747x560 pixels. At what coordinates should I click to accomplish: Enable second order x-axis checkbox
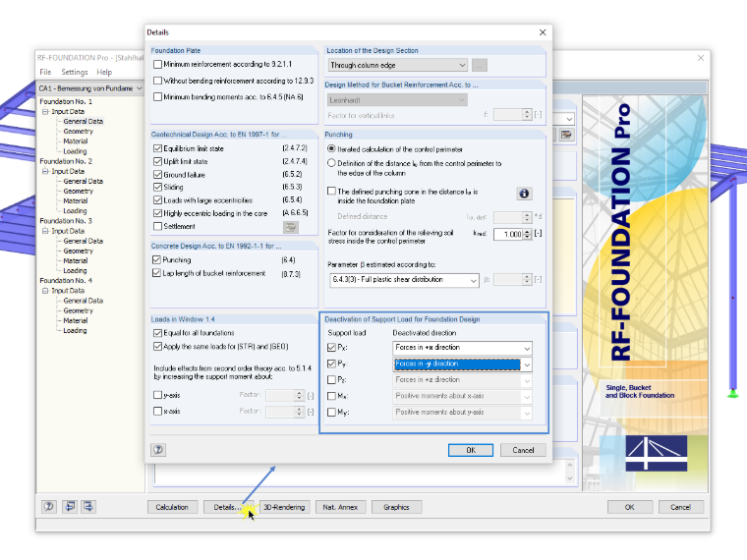157,411
